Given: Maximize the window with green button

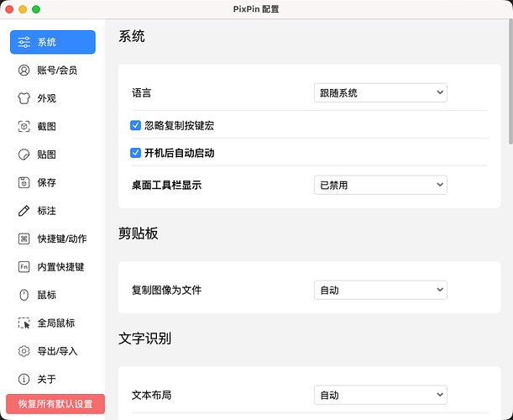Looking at the screenshot, I should [36, 9].
